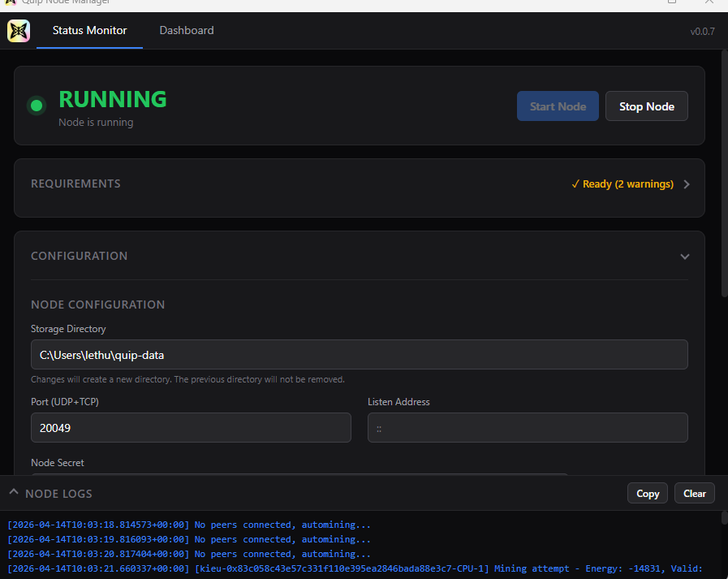Click the Ready (2 warnings) status text

(x=622, y=184)
